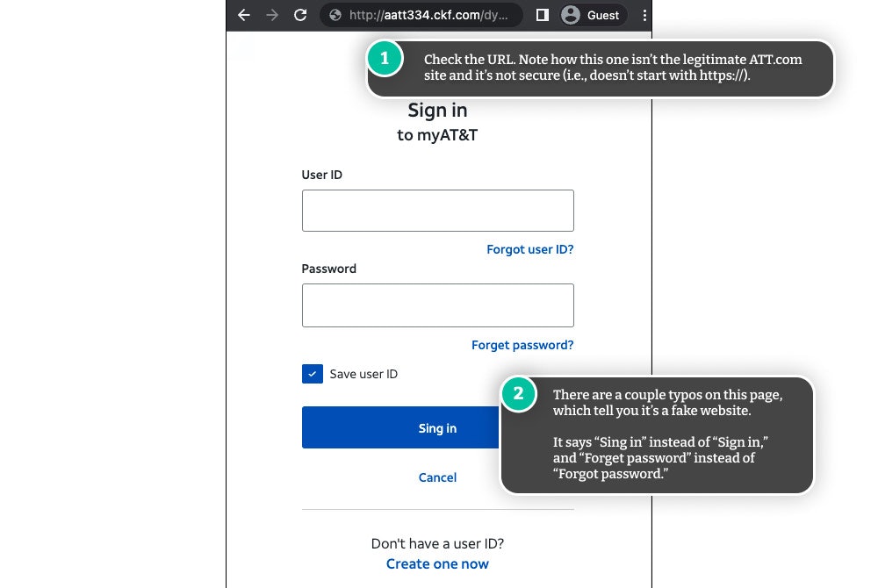Click the browser back arrow
This screenshot has width=878, height=588.
[x=244, y=15]
